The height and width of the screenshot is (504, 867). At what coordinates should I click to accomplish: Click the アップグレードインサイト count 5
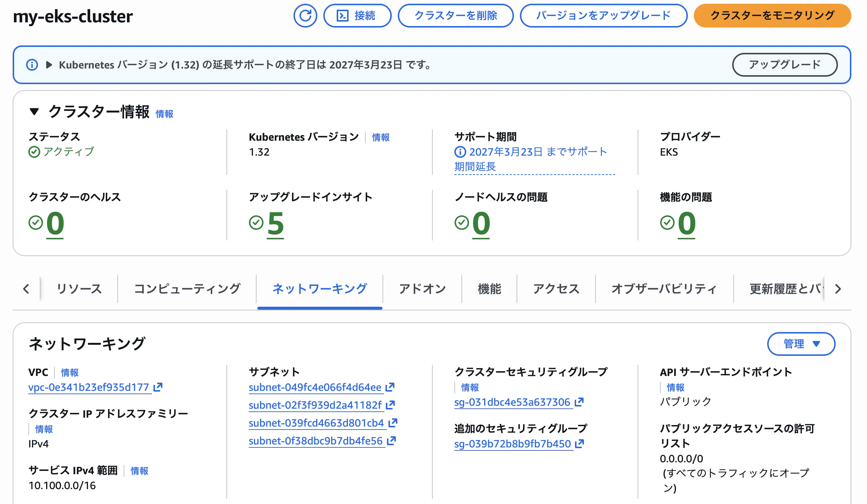(276, 223)
